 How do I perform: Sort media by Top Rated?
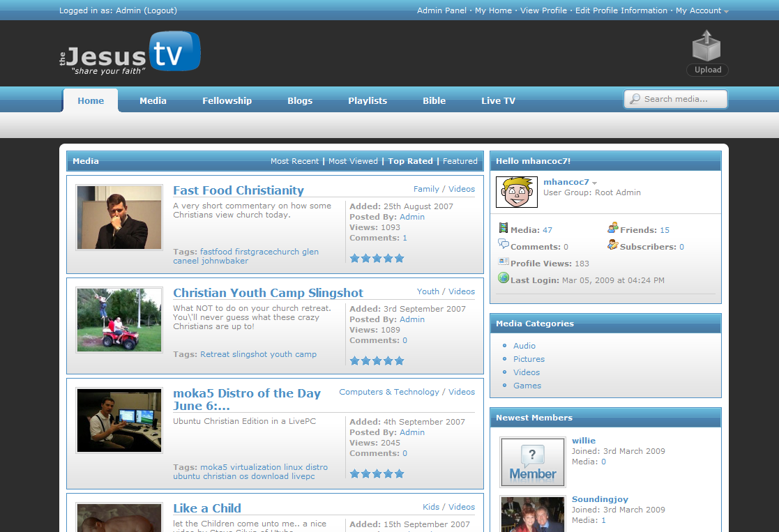[410, 161]
